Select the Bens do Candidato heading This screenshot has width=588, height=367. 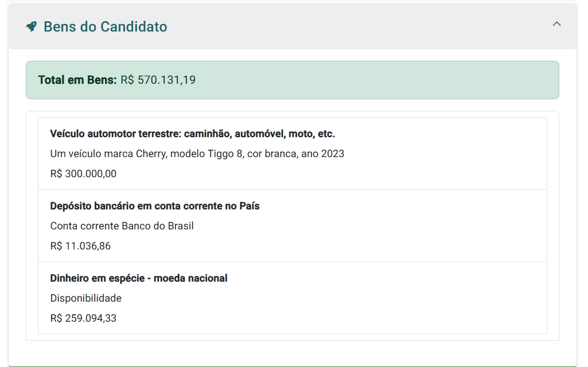coord(106,26)
